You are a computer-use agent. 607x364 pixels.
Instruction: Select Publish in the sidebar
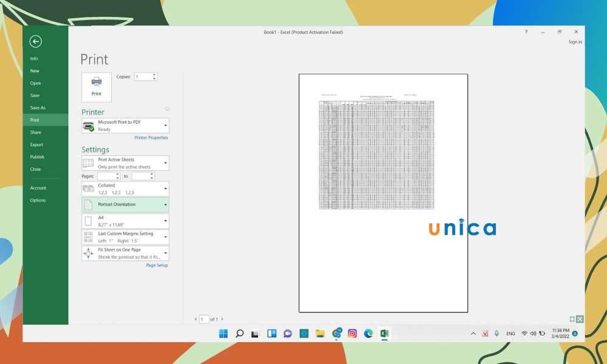37,157
